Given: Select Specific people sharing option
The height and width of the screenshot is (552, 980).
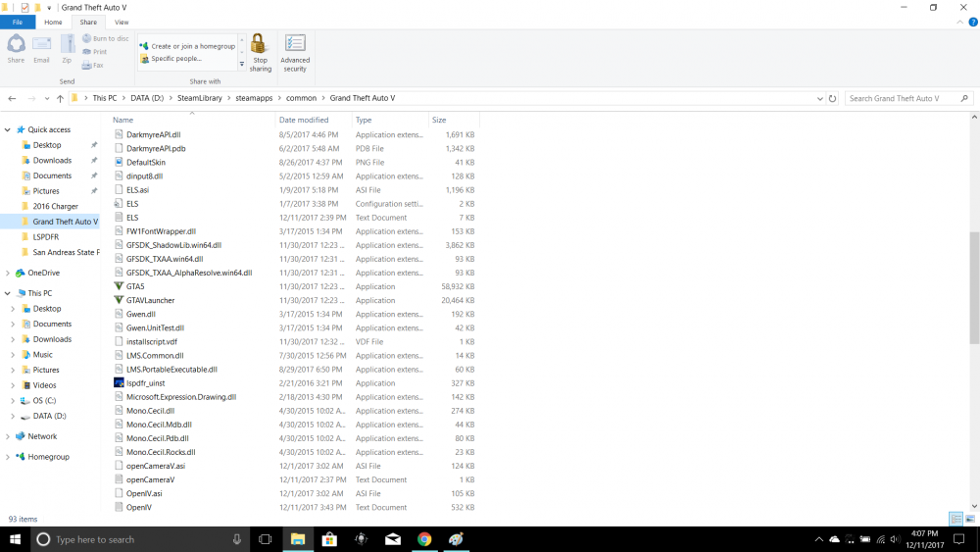Looking at the screenshot, I should tap(171, 59).
